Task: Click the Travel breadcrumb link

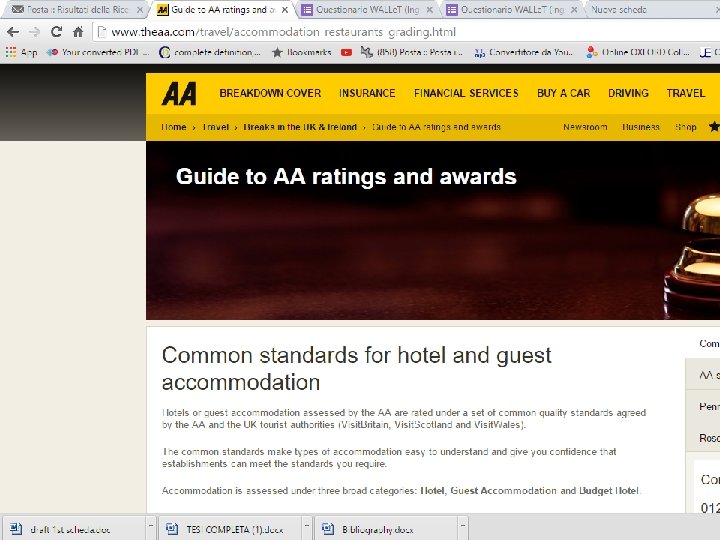Action: click(216, 127)
